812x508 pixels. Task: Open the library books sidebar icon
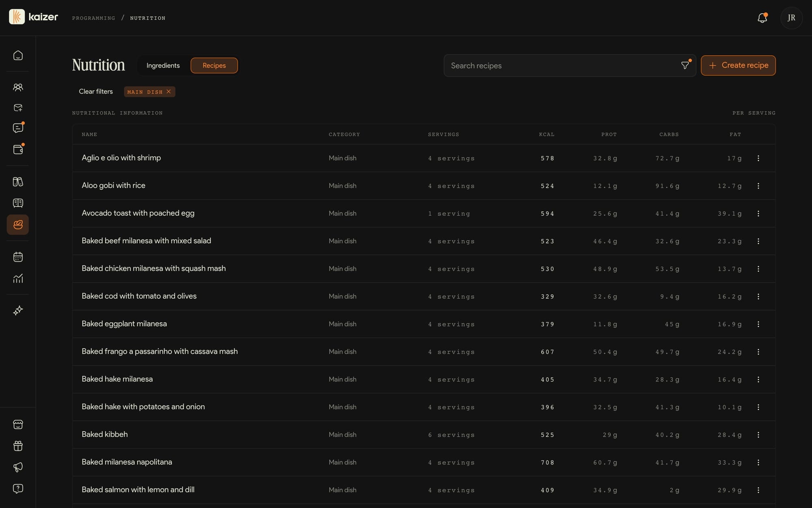point(18,182)
